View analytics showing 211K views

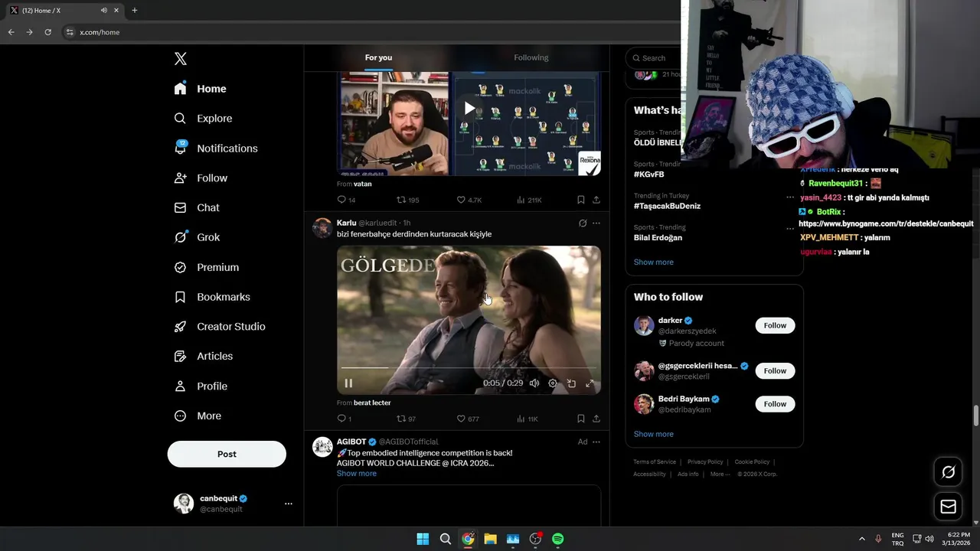click(529, 200)
